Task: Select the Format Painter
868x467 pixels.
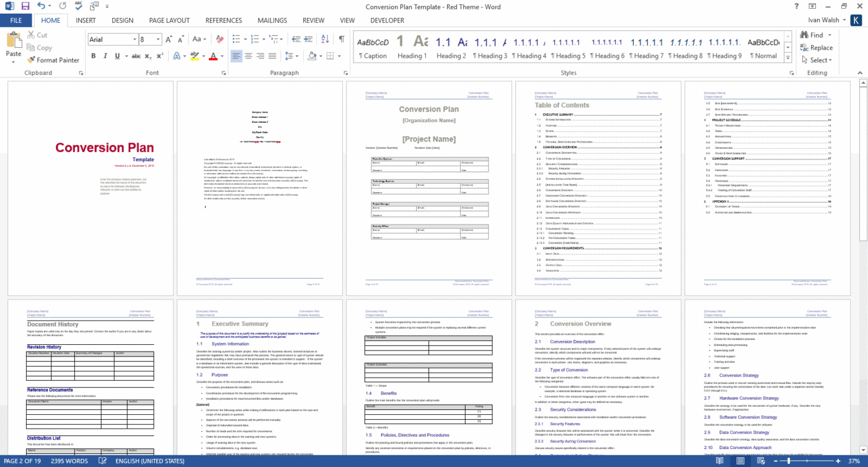Action: [x=53, y=60]
